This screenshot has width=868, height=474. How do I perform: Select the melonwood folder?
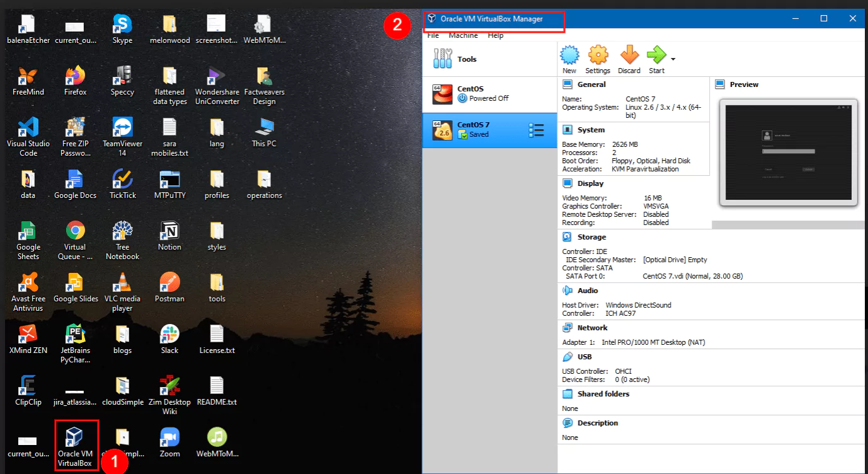pos(169,30)
